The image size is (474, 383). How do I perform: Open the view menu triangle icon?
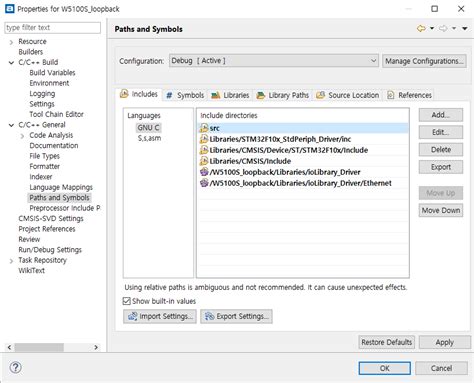tap(465, 29)
